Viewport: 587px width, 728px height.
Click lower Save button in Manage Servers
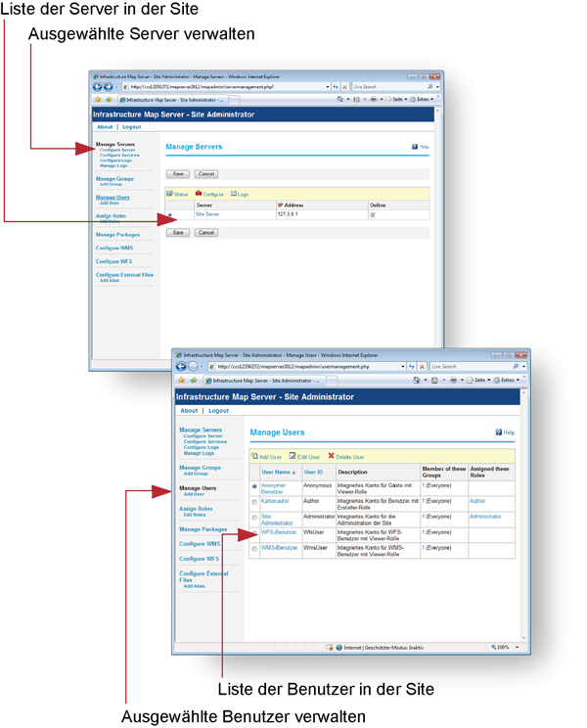[x=178, y=233]
